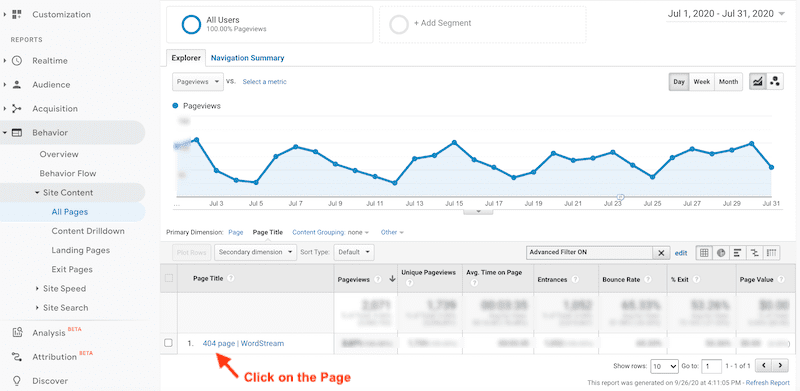800x391 pixels.
Task: Set chart granularity to Day
Action: (679, 82)
